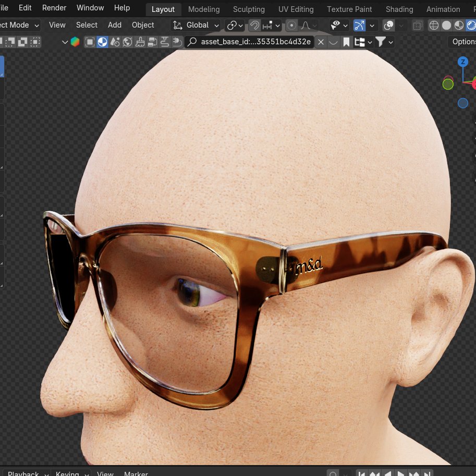This screenshot has width=476, height=476.
Task: Expand chevron left of BlenderKit icon
Action: click(x=65, y=42)
